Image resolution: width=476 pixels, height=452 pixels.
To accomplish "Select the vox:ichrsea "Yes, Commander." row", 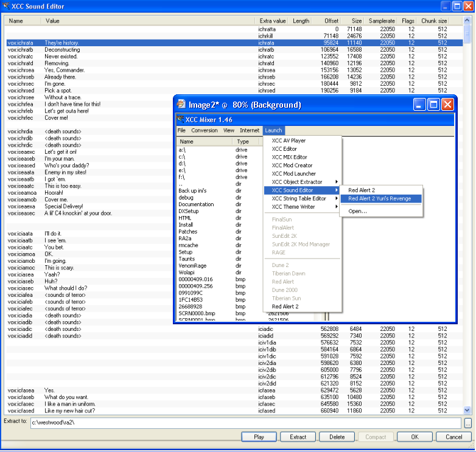I will coord(234,70).
